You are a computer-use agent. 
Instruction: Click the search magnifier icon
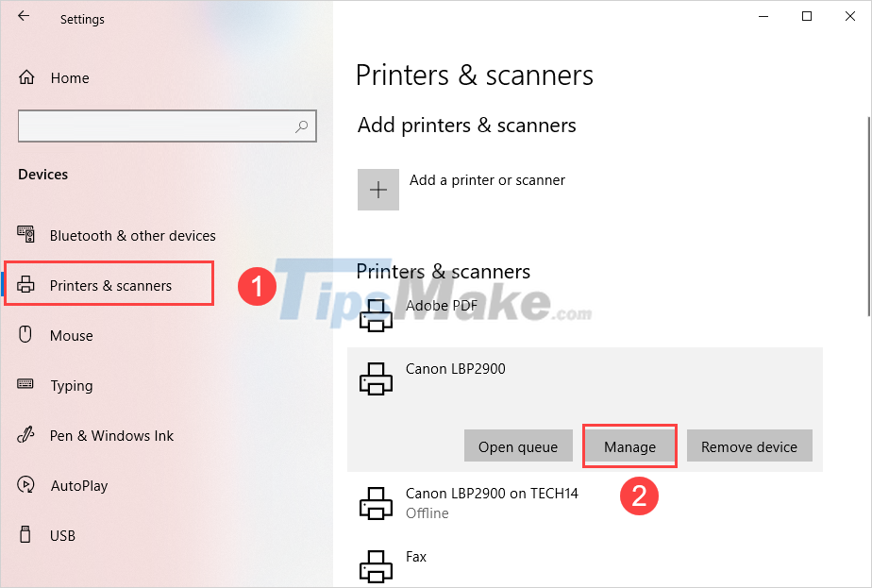pyautogui.click(x=301, y=126)
